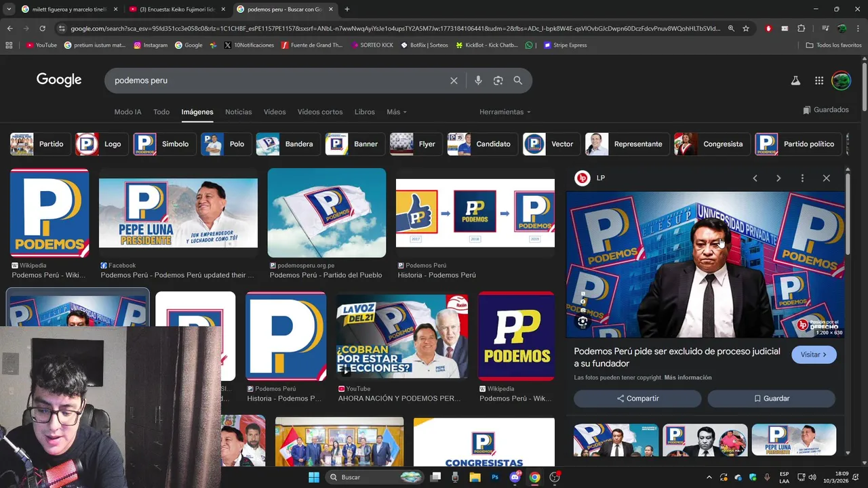Open the Chrome tab search dropdown
The height and width of the screenshot is (488, 868).
tap(9, 9)
